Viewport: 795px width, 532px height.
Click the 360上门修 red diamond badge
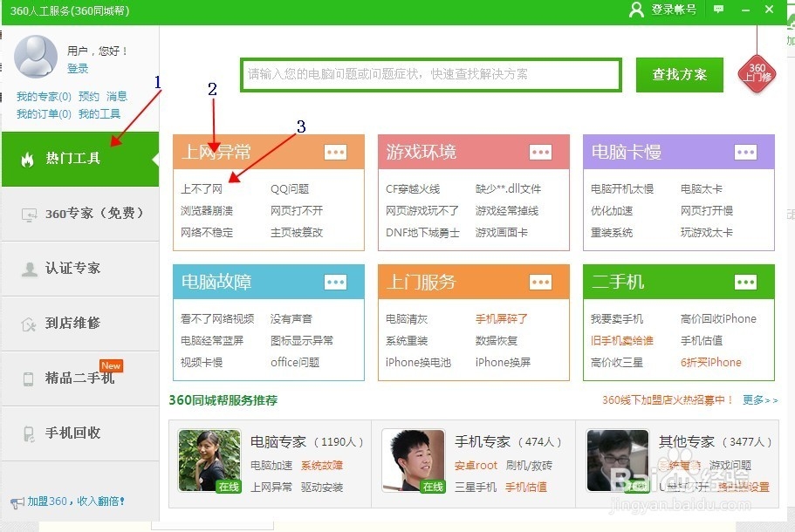(757, 74)
